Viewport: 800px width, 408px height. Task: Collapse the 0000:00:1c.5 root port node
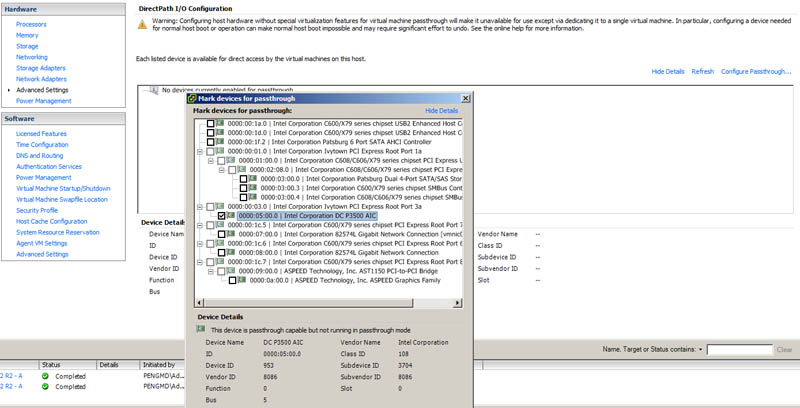pos(201,225)
